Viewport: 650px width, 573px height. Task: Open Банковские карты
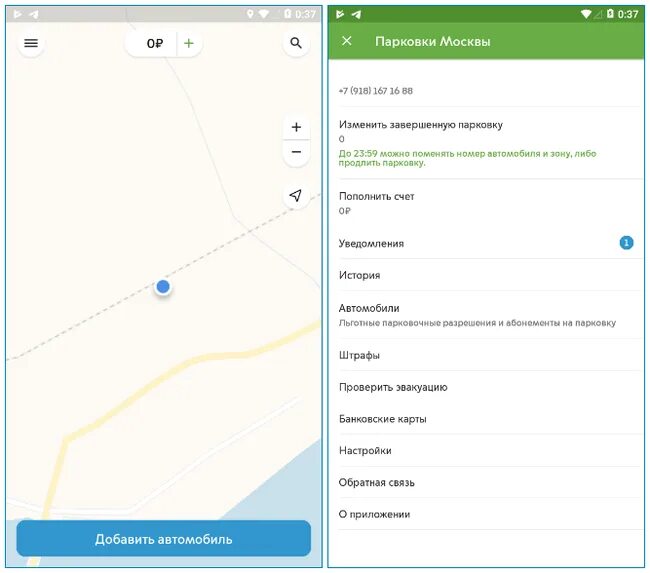point(490,419)
